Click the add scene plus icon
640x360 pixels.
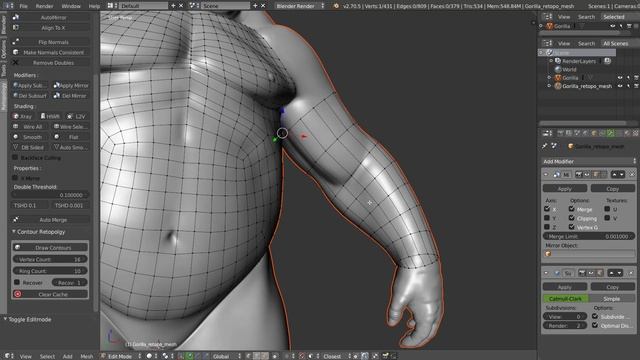click(x=255, y=6)
